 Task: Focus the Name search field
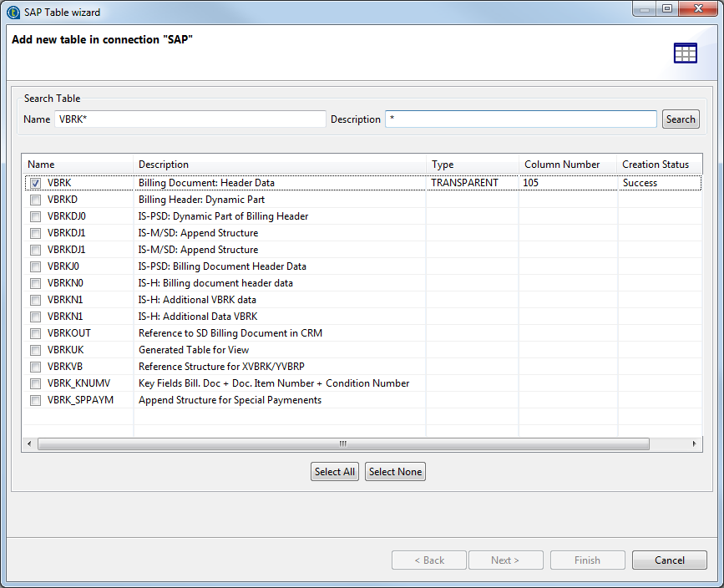point(190,119)
